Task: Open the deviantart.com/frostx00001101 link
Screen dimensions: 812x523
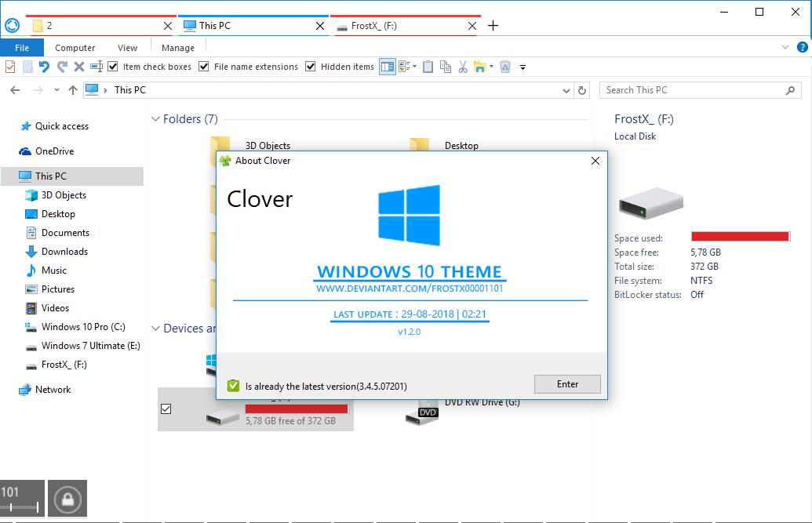Action: [410, 289]
